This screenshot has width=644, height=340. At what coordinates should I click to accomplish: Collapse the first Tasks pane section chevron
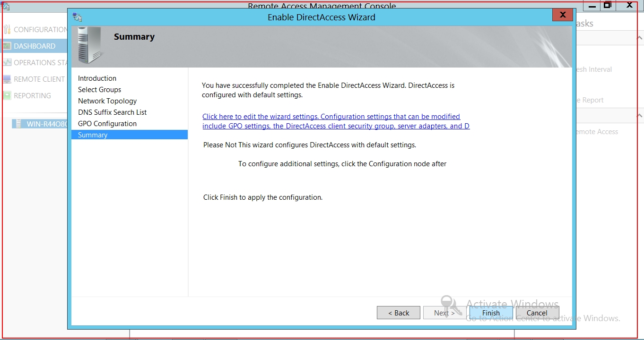(x=639, y=38)
